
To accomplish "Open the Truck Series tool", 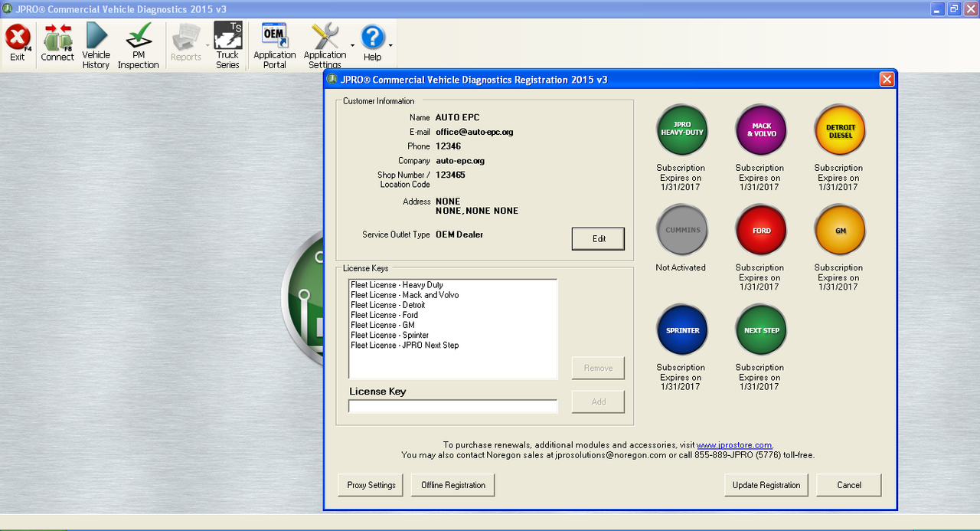I will pos(227,44).
